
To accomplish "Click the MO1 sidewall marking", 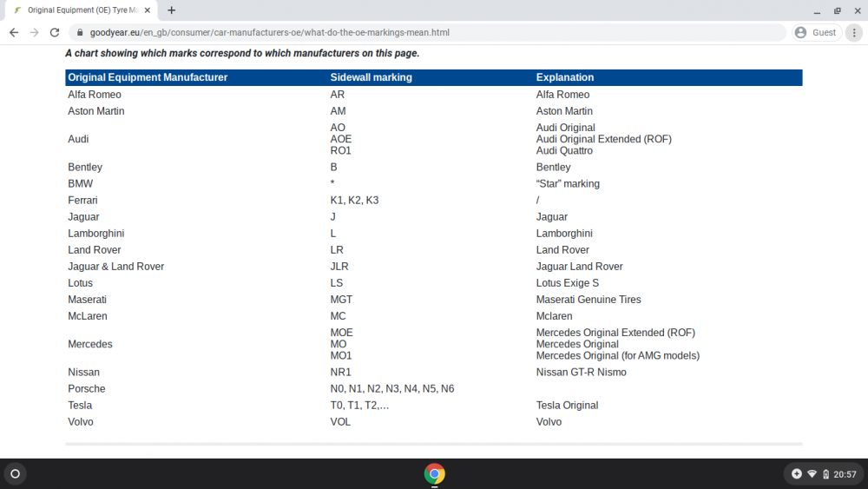I will pyautogui.click(x=341, y=356).
